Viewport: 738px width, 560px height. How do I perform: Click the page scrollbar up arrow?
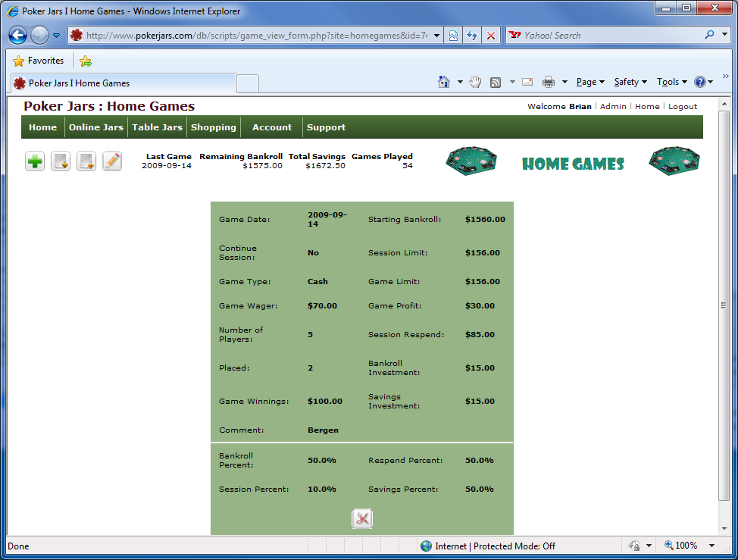coord(724,104)
